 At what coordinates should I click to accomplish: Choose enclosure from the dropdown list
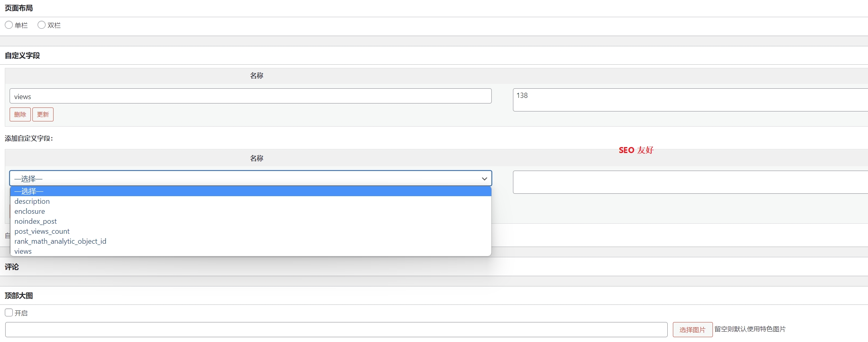[30, 211]
